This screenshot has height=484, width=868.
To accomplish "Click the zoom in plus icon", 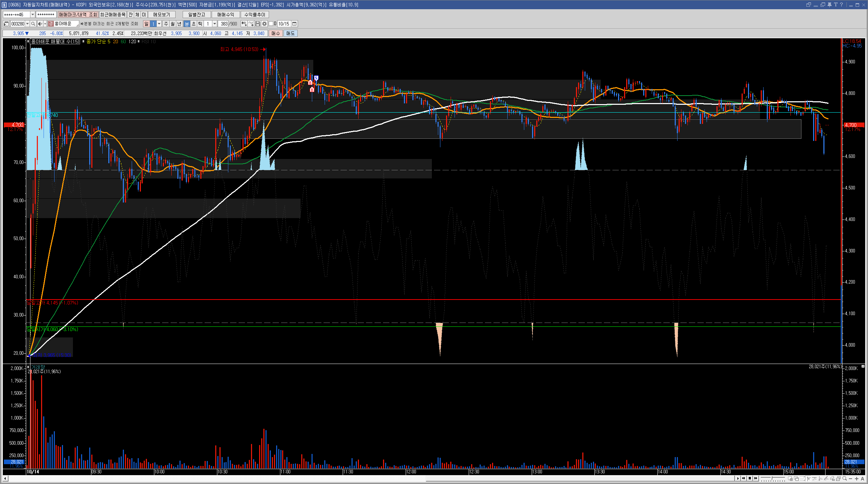I will click(x=857, y=479).
